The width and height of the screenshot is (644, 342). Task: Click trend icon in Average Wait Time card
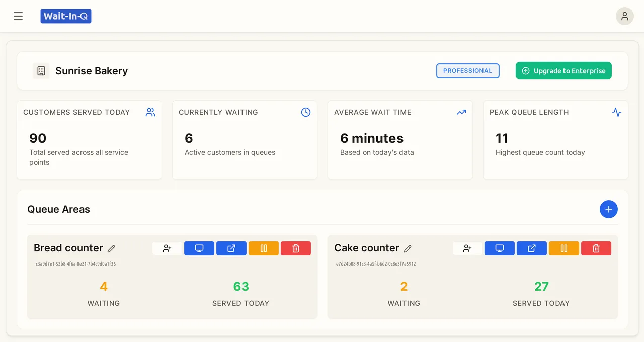click(461, 112)
